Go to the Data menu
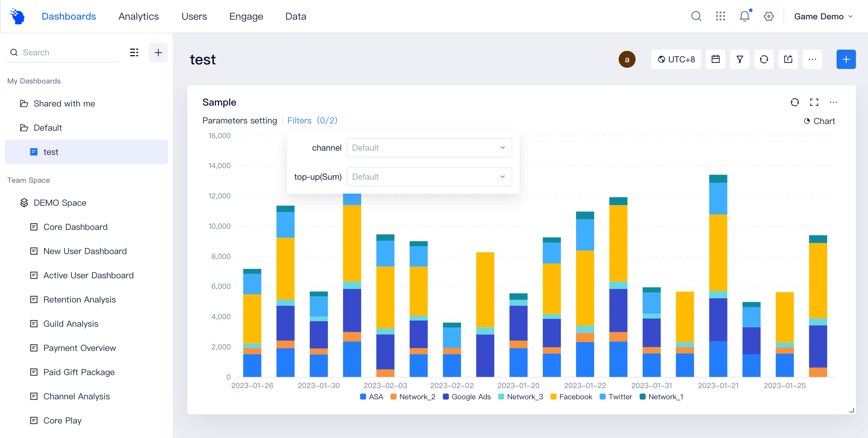Image resolution: width=868 pixels, height=438 pixels. [x=296, y=16]
